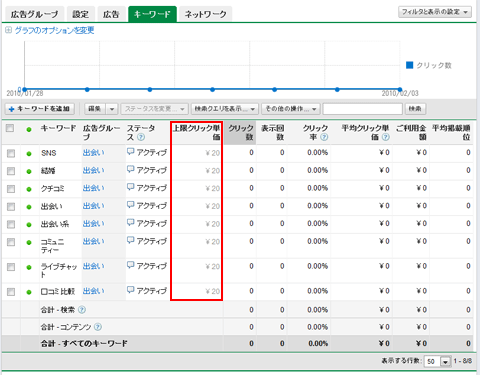480x375 pixels.
Task: Click キーワードを追加 button
Action: click(x=40, y=109)
